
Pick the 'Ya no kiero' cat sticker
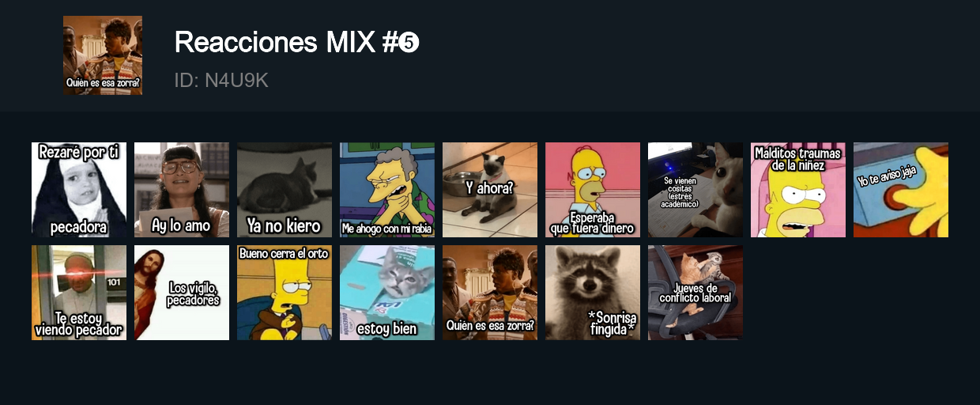click(x=285, y=190)
